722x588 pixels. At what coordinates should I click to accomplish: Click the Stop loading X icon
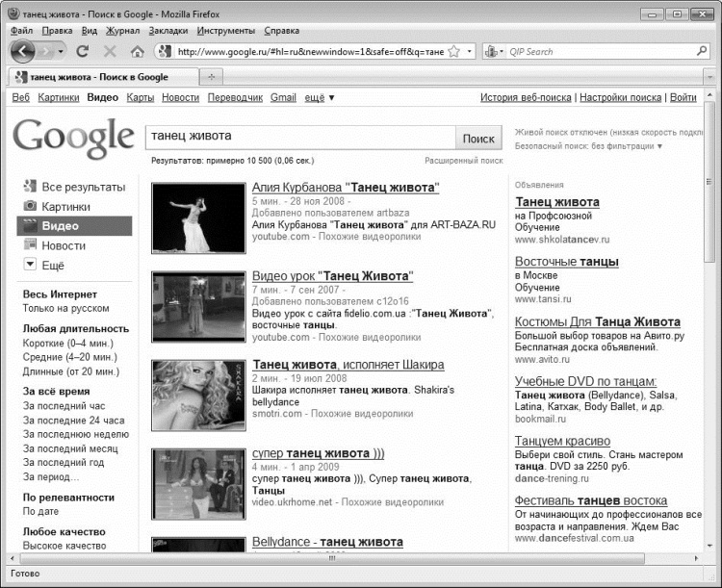click(110, 51)
